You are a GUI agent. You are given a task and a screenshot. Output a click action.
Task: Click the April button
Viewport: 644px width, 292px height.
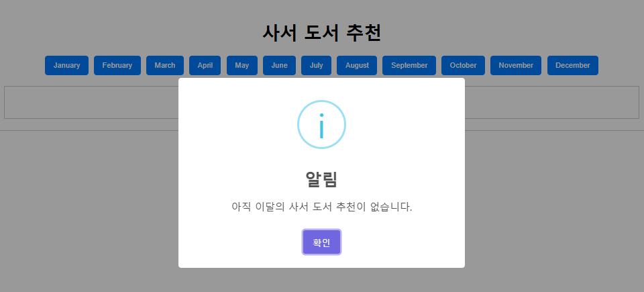pyautogui.click(x=205, y=65)
